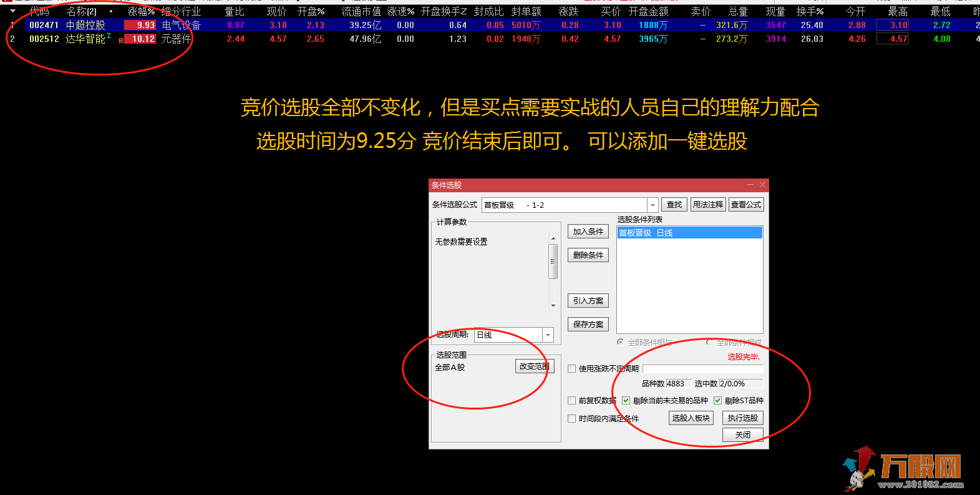This screenshot has width=980, height=495.
Task: Open the 选股周期 日线 dropdown
Action: pos(548,335)
